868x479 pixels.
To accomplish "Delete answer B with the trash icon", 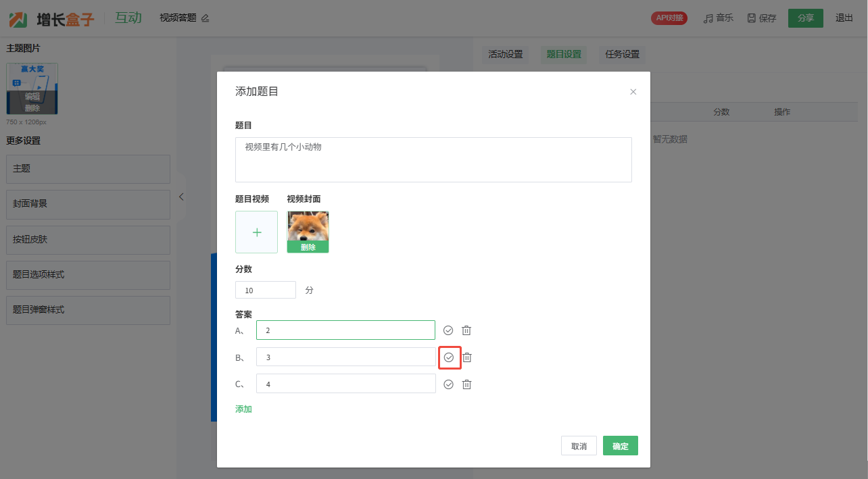I will pos(466,357).
